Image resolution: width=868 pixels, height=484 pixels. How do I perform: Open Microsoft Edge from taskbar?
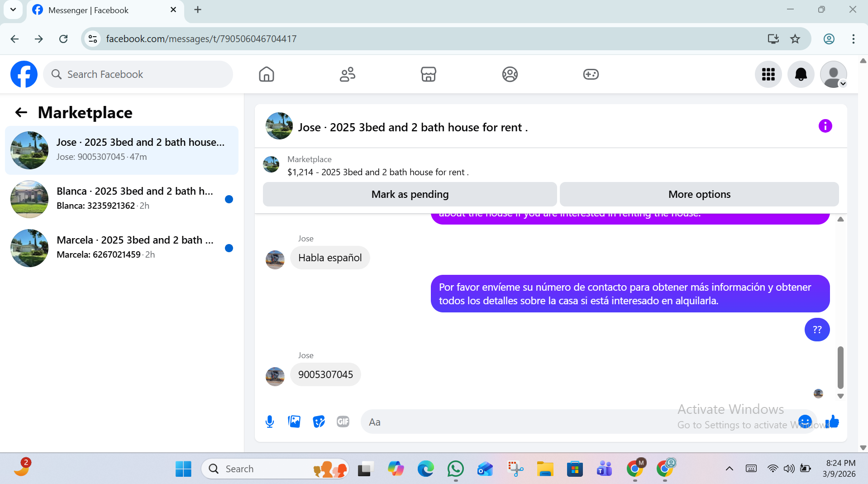(425, 469)
